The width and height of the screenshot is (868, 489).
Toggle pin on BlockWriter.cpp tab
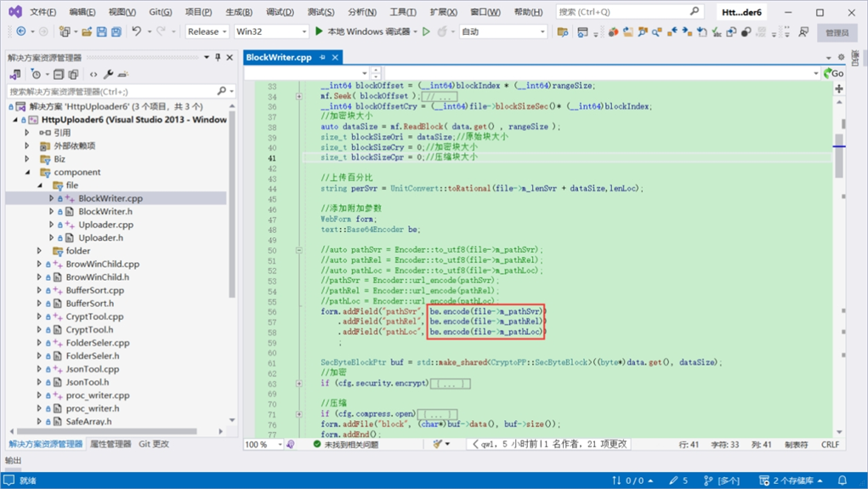pyautogui.click(x=322, y=57)
